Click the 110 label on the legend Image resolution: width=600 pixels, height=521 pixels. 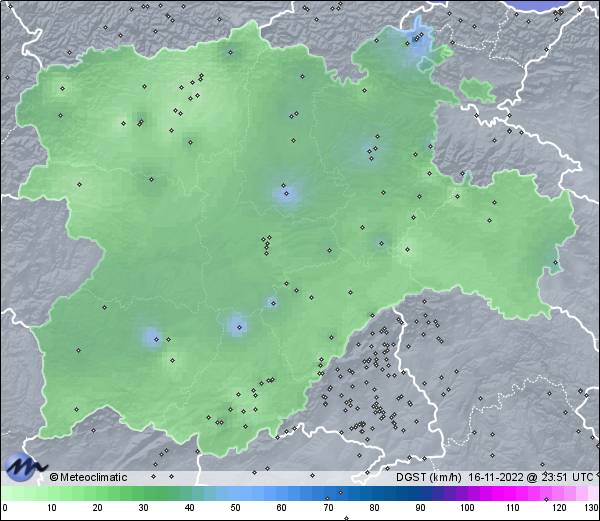[x=513, y=508]
